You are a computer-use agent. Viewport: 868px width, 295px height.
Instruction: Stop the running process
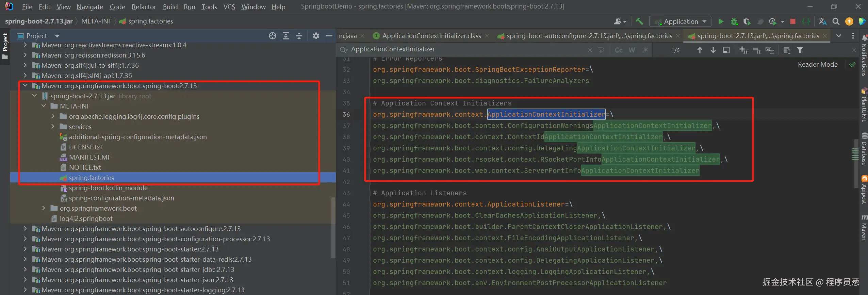click(x=793, y=21)
